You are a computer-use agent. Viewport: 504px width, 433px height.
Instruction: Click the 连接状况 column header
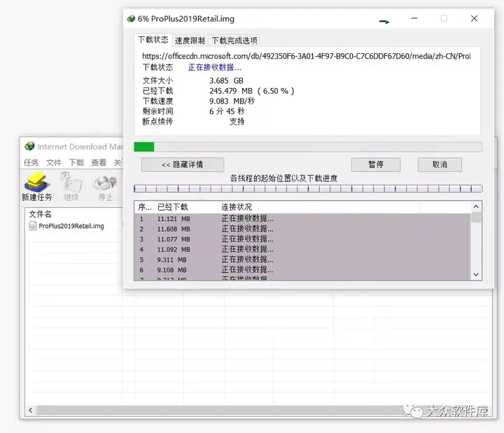(x=319, y=207)
